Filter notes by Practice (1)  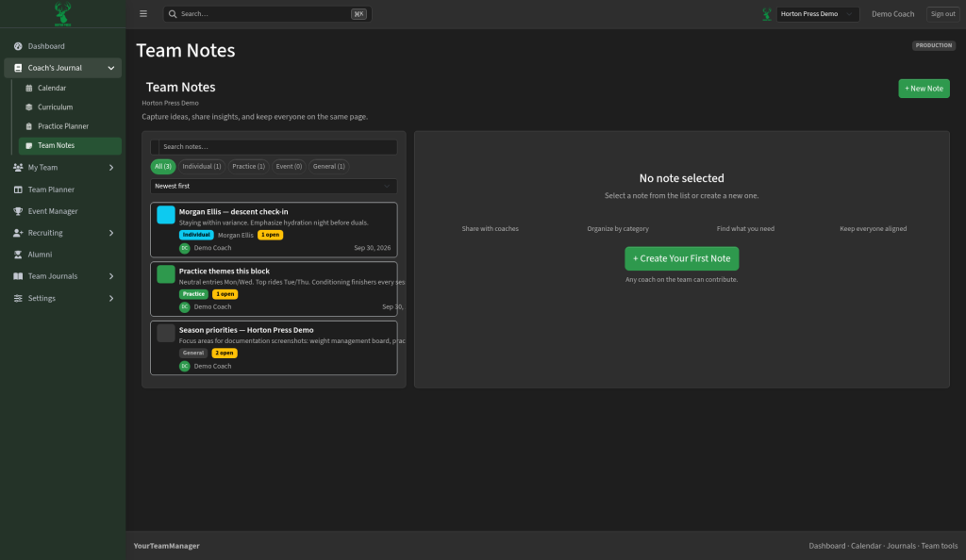click(248, 166)
